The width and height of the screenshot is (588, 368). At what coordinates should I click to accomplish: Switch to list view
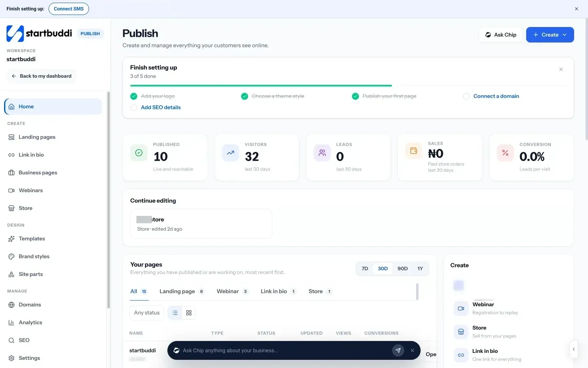pos(175,313)
